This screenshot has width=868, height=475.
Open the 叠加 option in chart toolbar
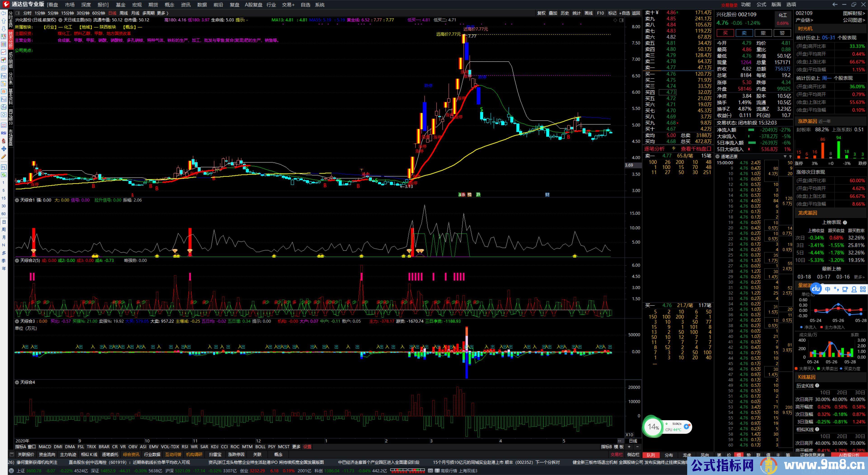tap(553, 13)
